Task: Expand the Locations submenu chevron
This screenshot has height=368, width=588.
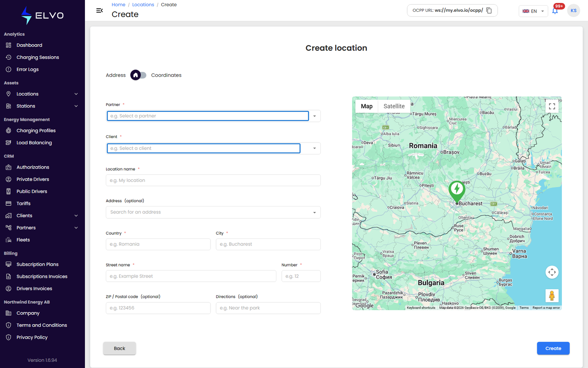Action: pos(76,94)
